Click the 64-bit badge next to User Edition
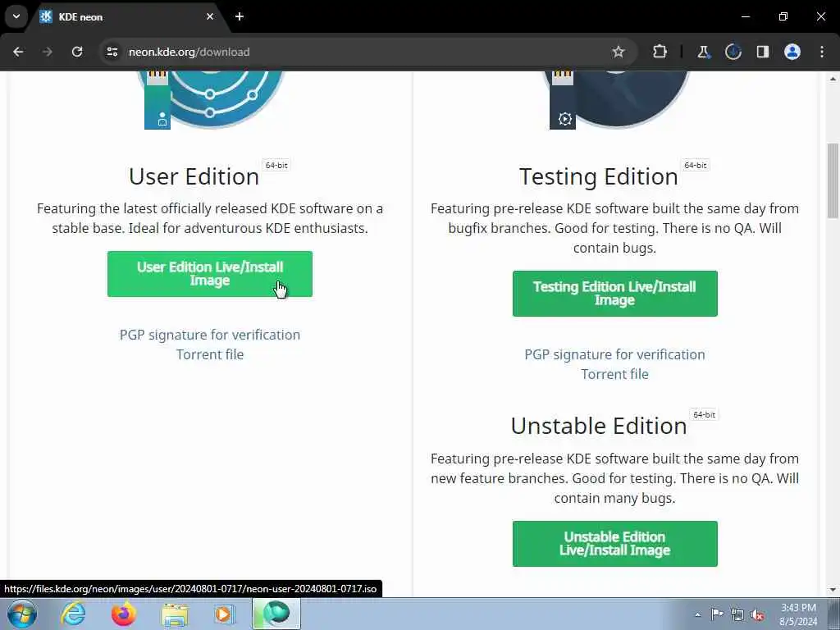Screen dimensions: 840x630 click(276, 165)
